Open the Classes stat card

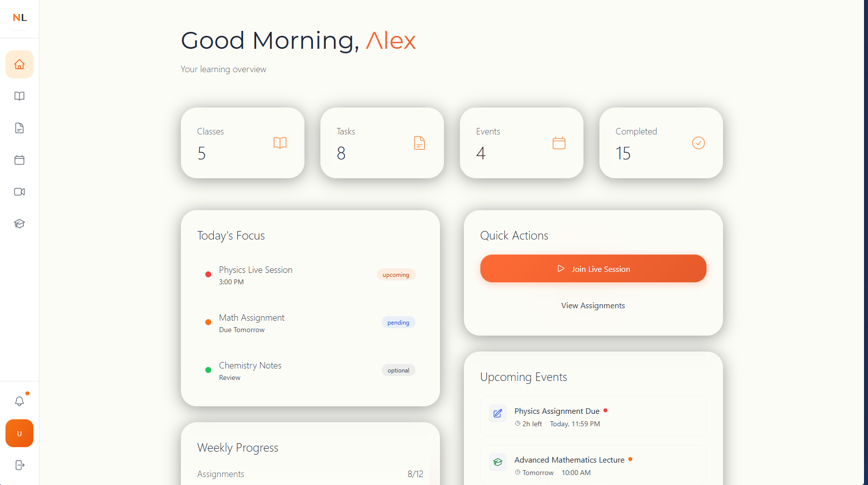coord(243,143)
